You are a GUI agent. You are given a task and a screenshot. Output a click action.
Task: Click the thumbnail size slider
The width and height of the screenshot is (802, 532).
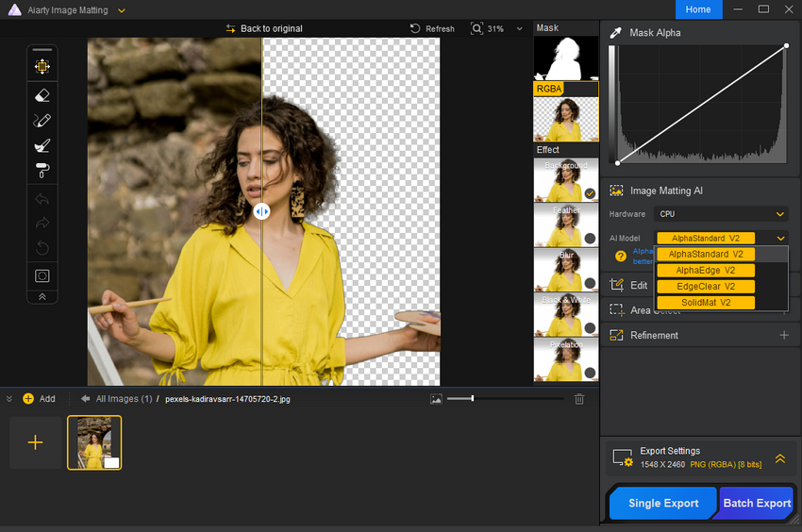[x=472, y=399]
